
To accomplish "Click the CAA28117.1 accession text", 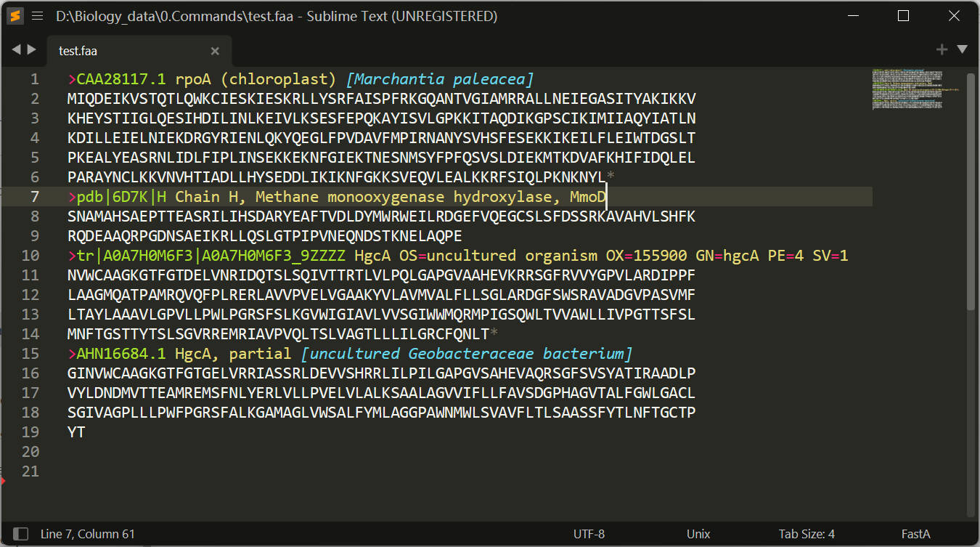I will click(121, 79).
